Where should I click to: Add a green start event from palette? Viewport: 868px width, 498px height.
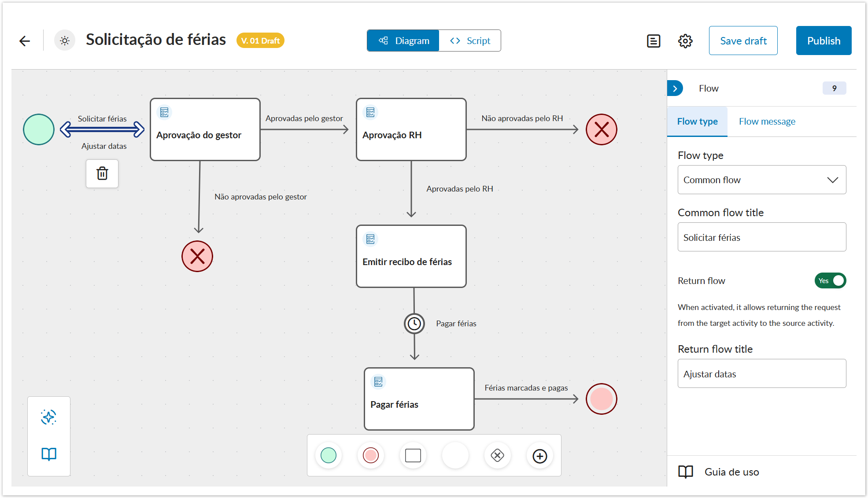tap(329, 455)
